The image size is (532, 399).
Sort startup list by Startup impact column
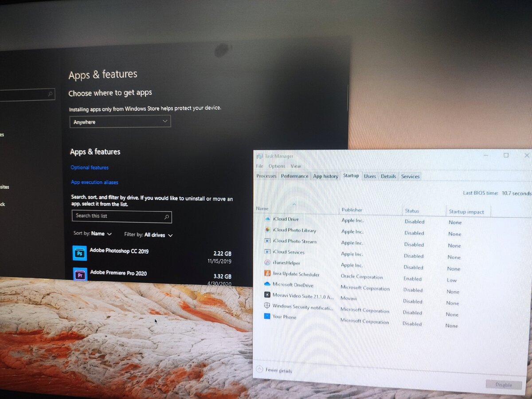[x=466, y=211]
